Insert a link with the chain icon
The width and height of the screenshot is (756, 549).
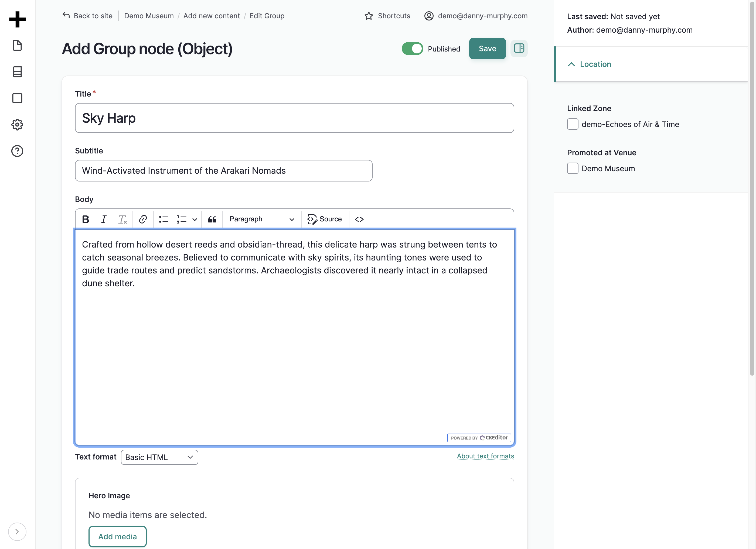pyautogui.click(x=143, y=219)
